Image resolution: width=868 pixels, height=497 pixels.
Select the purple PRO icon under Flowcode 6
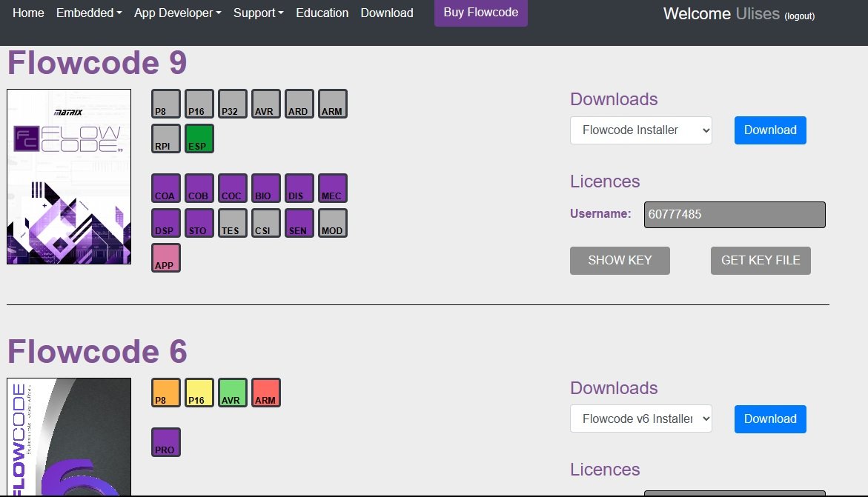click(x=166, y=442)
